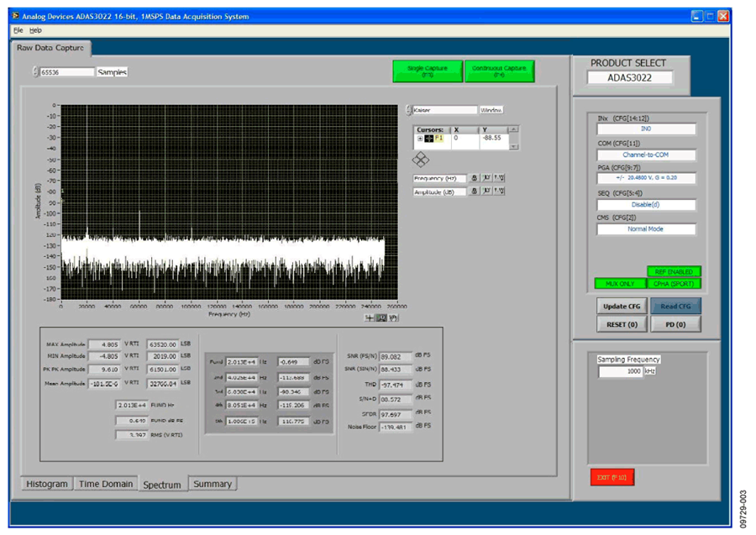The height and width of the screenshot is (535, 756).
Task: Open the PGA gain range selector
Action: (646, 178)
